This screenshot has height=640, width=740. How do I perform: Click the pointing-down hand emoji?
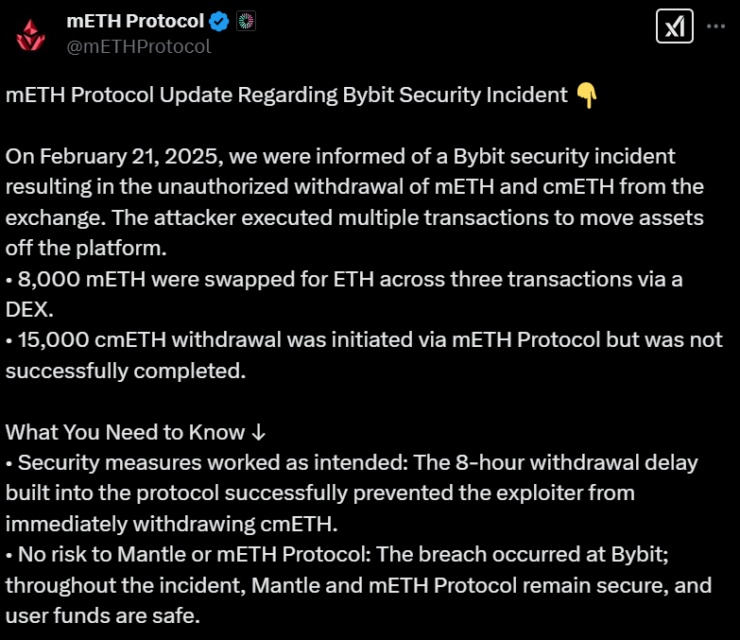(587, 95)
